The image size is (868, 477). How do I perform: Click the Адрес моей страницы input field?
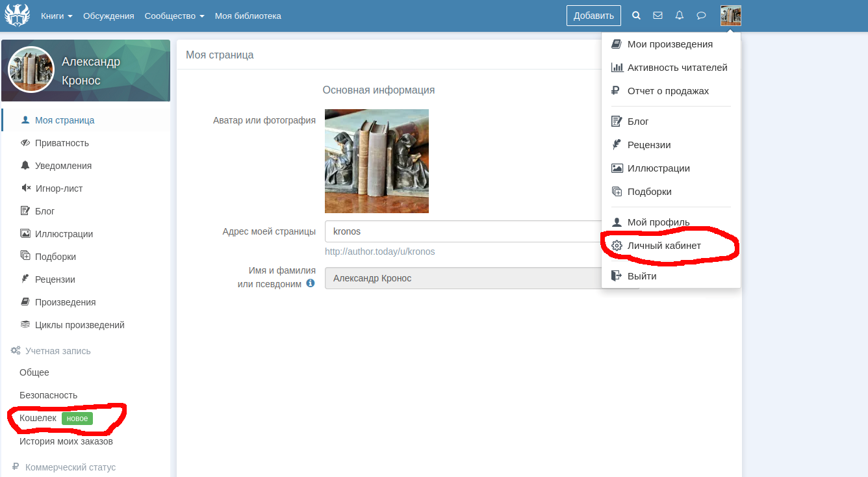461,231
